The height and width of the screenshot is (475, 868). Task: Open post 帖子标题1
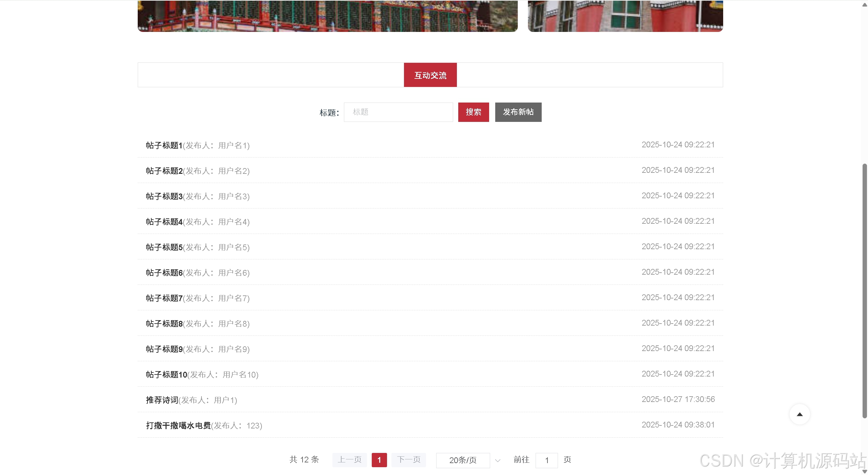164,145
